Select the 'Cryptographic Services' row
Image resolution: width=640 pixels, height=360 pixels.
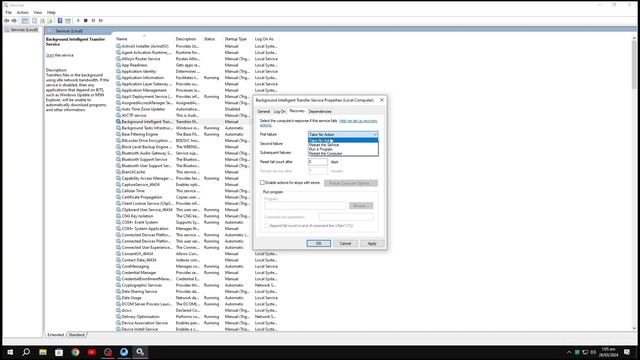pyautogui.click(x=197, y=285)
